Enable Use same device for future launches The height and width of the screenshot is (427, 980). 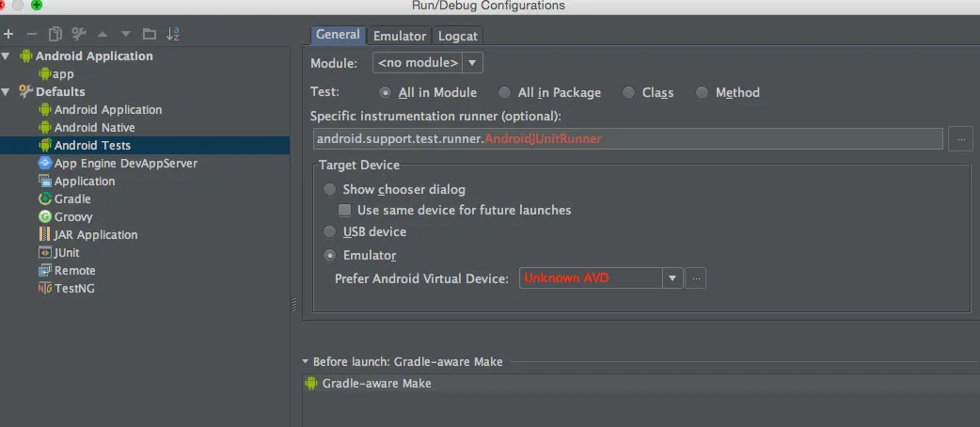coord(345,211)
